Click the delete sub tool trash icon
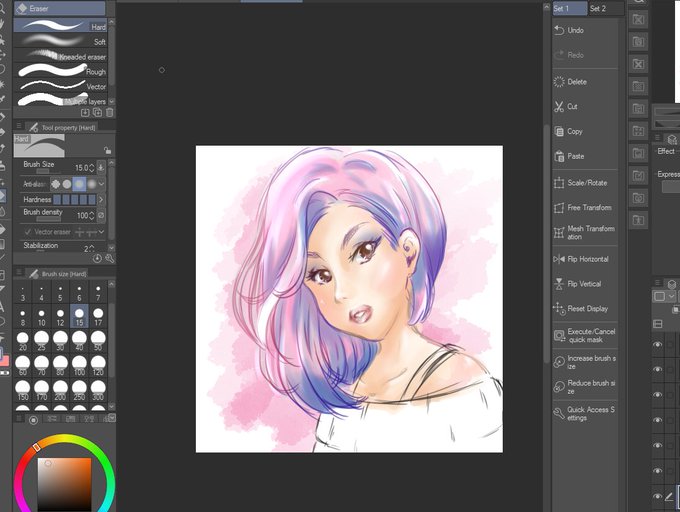 [x=110, y=113]
